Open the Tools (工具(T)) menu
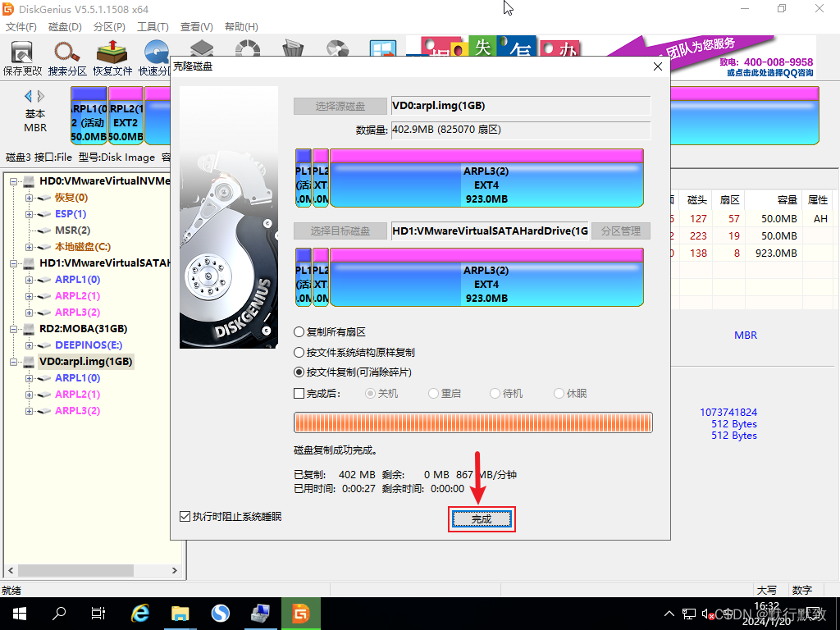This screenshot has height=630, width=840. pyautogui.click(x=153, y=27)
